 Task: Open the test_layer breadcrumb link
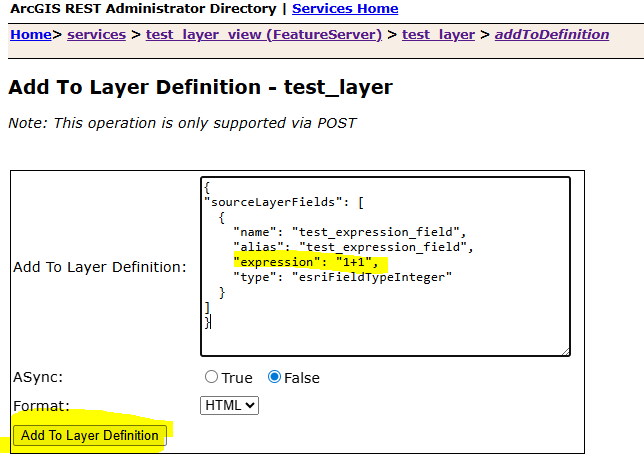click(x=438, y=34)
